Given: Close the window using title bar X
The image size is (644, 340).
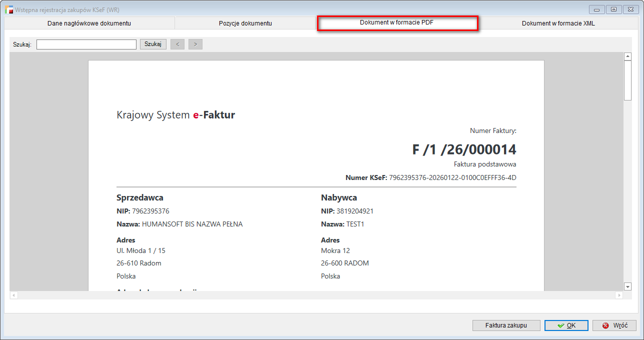Looking at the screenshot, I should [x=630, y=9].
